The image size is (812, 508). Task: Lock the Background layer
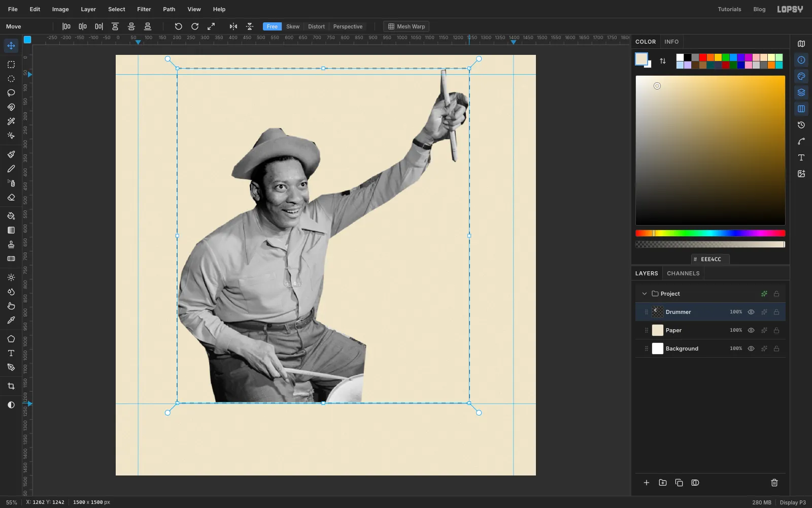click(x=776, y=348)
